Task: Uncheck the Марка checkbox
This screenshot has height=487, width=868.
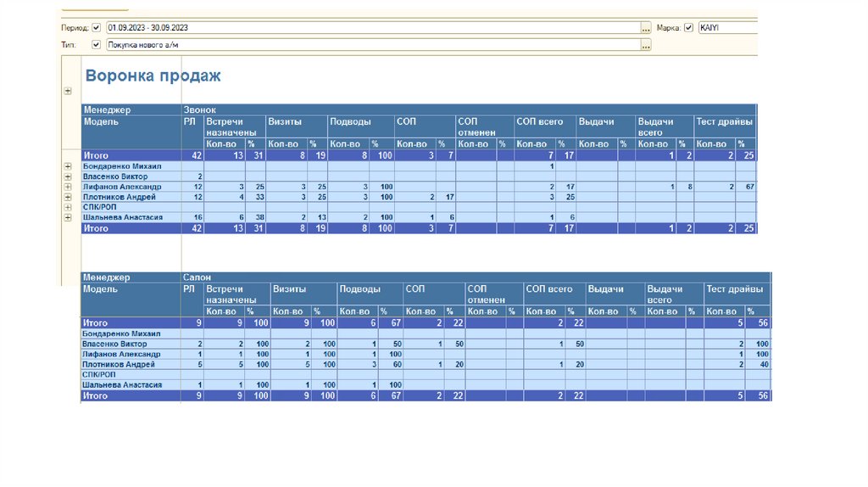Action: pos(688,28)
